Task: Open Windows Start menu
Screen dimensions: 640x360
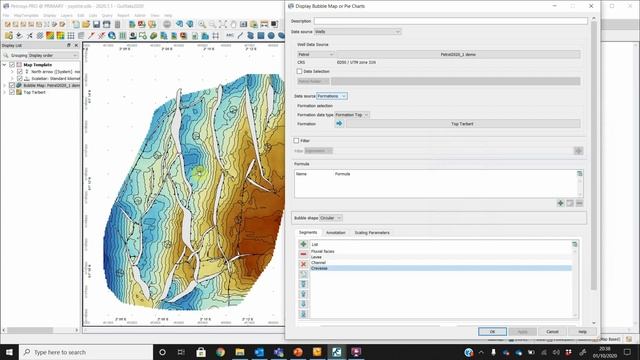Action: (x=9, y=352)
